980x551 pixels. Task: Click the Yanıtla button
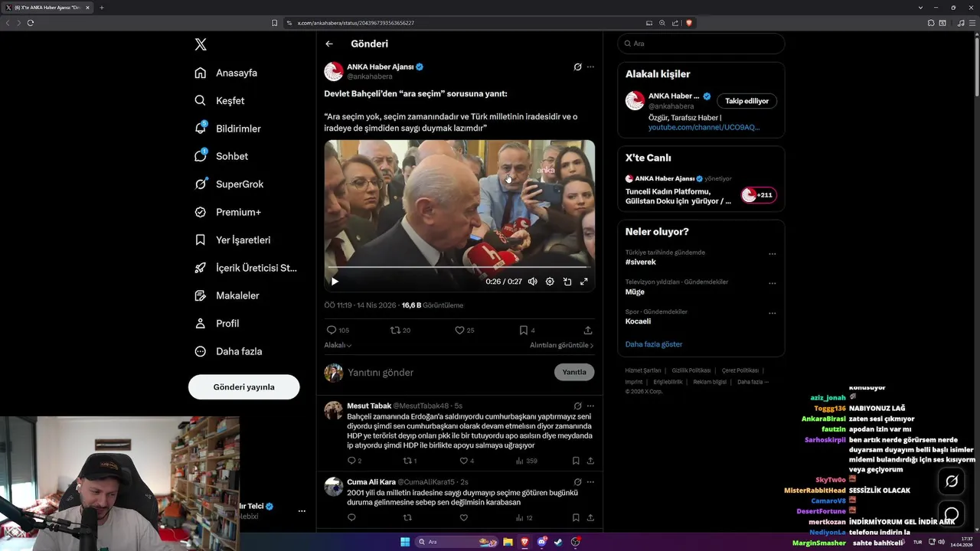pos(574,373)
